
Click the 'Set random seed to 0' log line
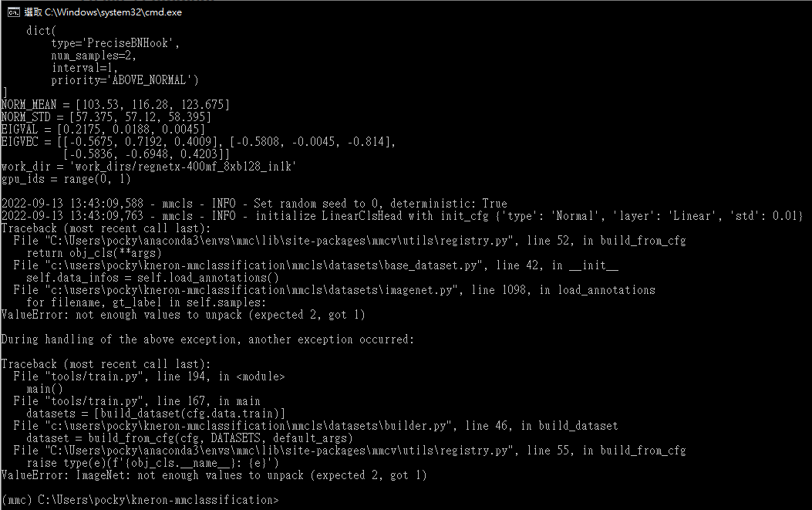point(254,204)
